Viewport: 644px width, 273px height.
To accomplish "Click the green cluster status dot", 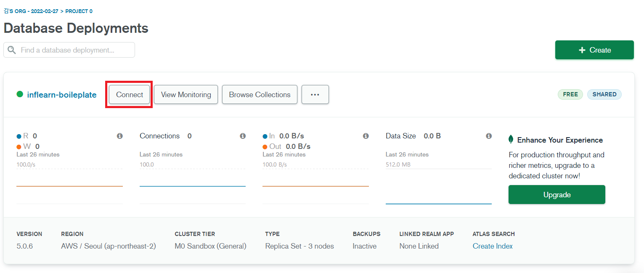I will (x=20, y=94).
